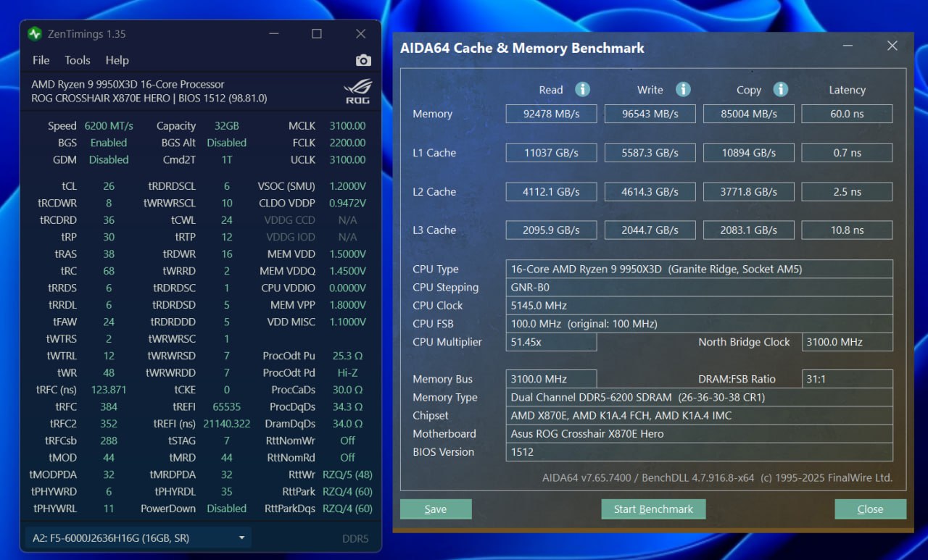Click the RttWr RZQ/5 (48) value
The width and height of the screenshot is (928, 560).
347,475
